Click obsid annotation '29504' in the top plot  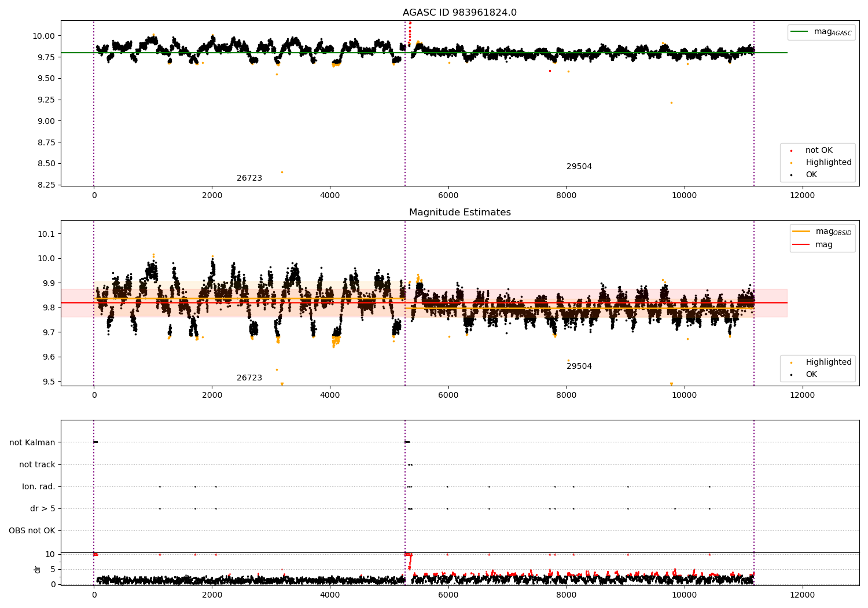(579, 166)
